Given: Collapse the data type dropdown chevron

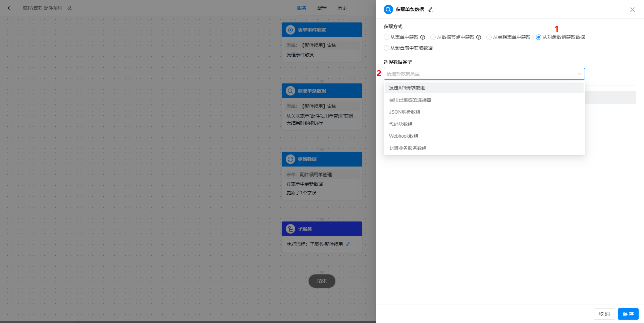Looking at the screenshot, I should 579,74.
